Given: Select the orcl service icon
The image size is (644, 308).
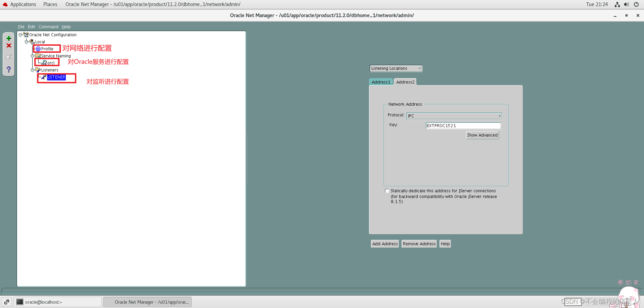Looking at the screenshot, I should 44,63.
